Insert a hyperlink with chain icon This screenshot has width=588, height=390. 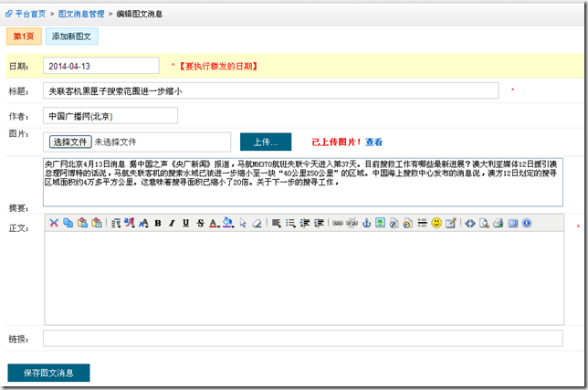[x=338, y=223]
